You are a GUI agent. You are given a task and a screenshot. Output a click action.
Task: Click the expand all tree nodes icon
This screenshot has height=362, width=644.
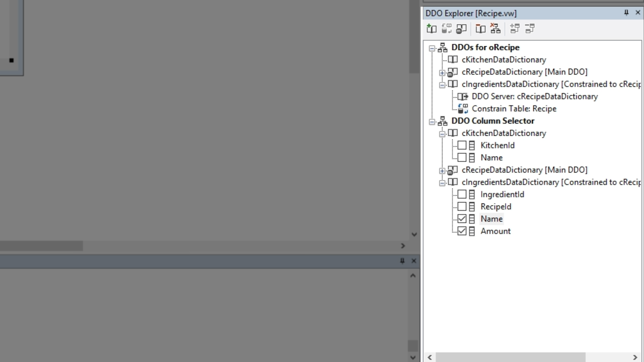pos(515,29)
